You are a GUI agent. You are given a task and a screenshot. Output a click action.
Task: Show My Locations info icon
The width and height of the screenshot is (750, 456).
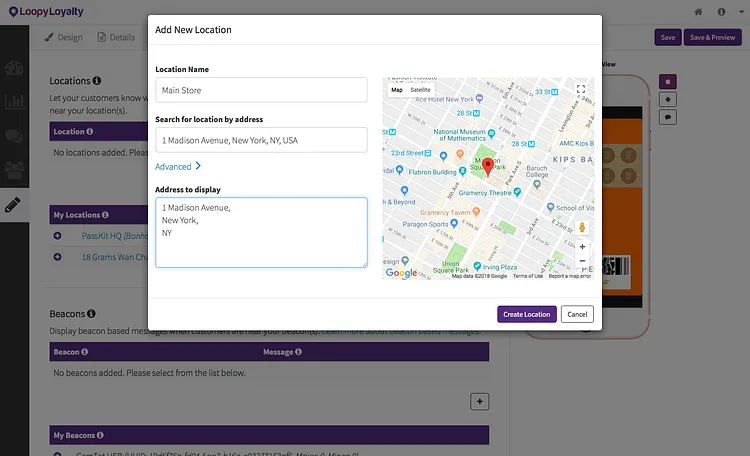(x=105, y=215)
